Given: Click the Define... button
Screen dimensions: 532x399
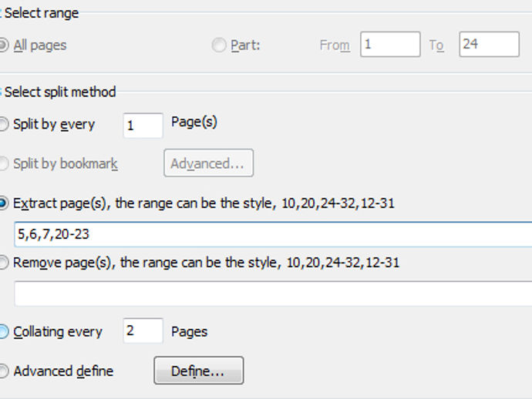Looking at the screenshot, I should (199, 370).
